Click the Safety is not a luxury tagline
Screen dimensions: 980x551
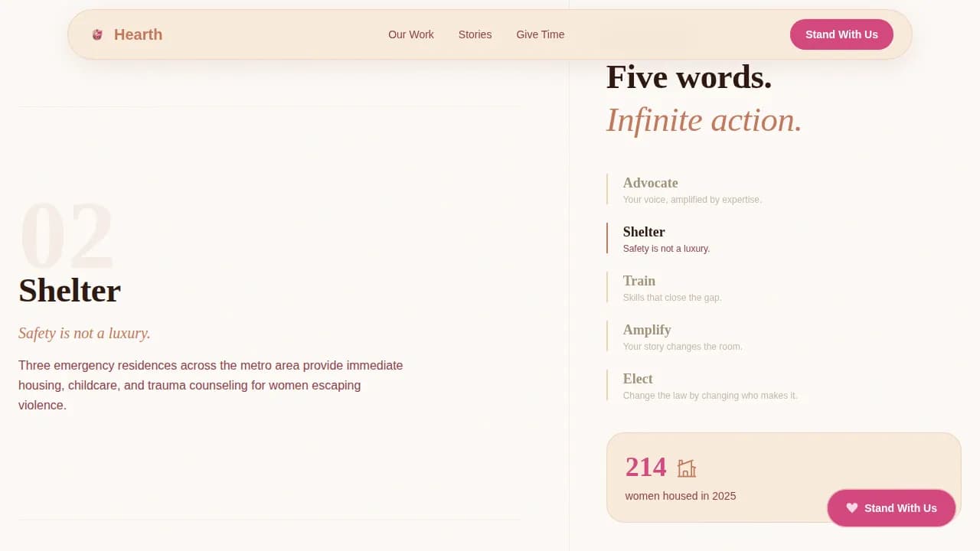coord(84,333)
